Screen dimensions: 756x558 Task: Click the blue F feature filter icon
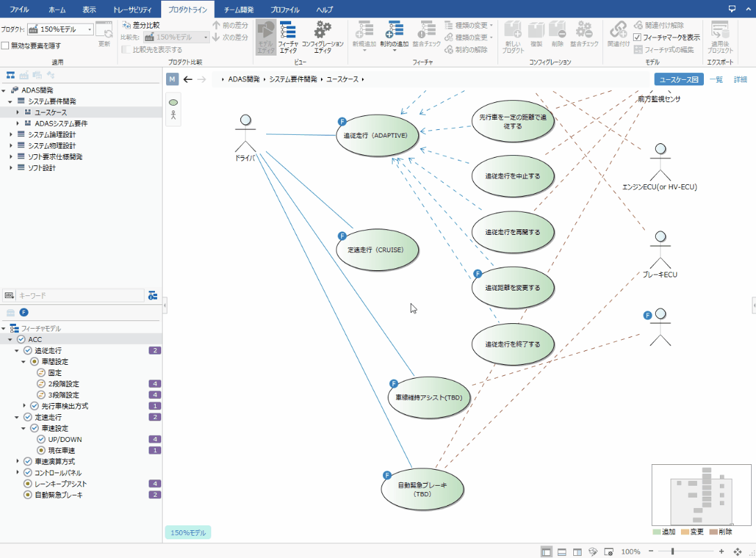[24, 313]
